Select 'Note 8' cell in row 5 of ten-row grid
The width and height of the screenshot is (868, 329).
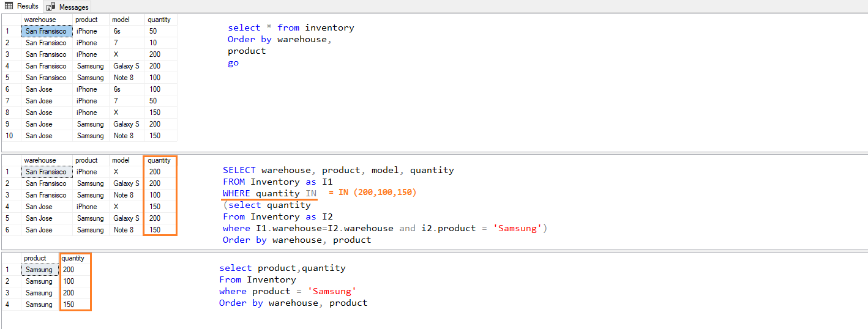pos(127,78)
